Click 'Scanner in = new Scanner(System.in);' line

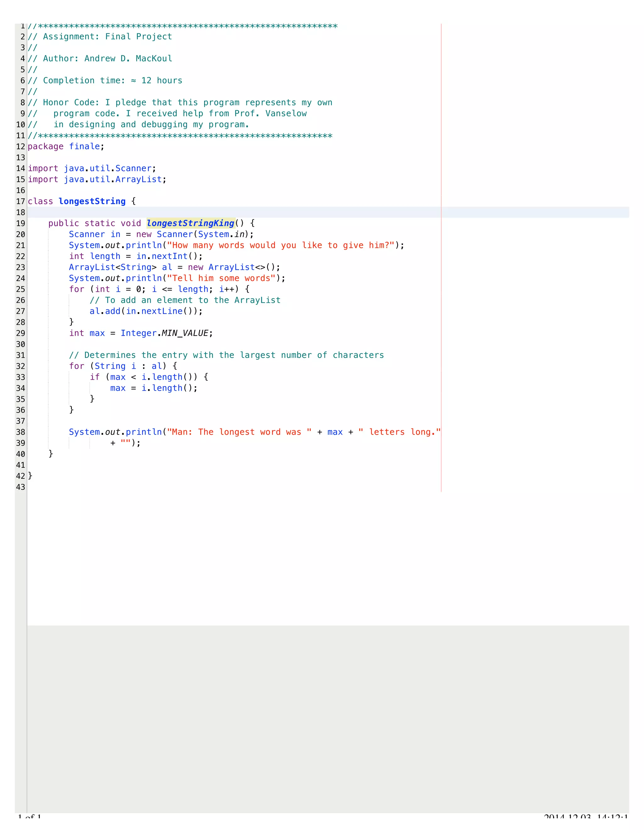pos(161,234)
